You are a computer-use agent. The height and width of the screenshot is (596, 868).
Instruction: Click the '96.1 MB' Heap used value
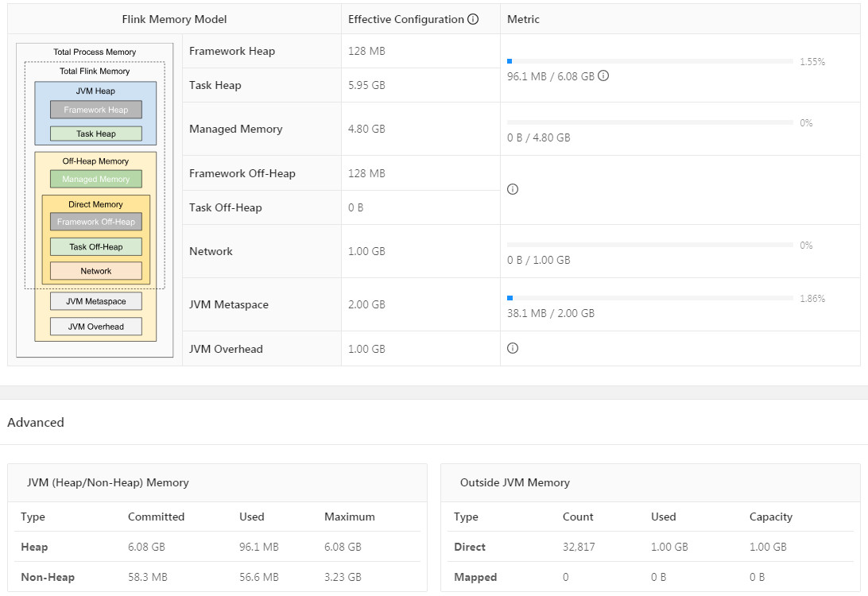(x=259, y=547)
